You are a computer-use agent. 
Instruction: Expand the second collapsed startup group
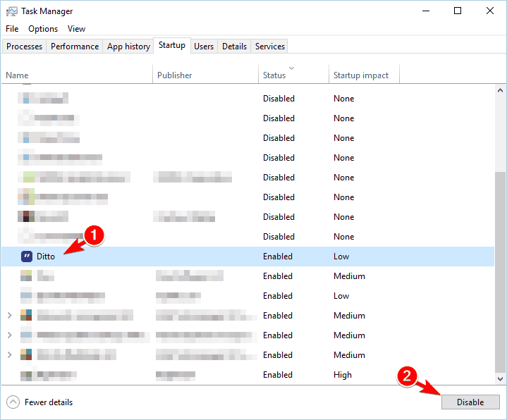pos(9,335)
